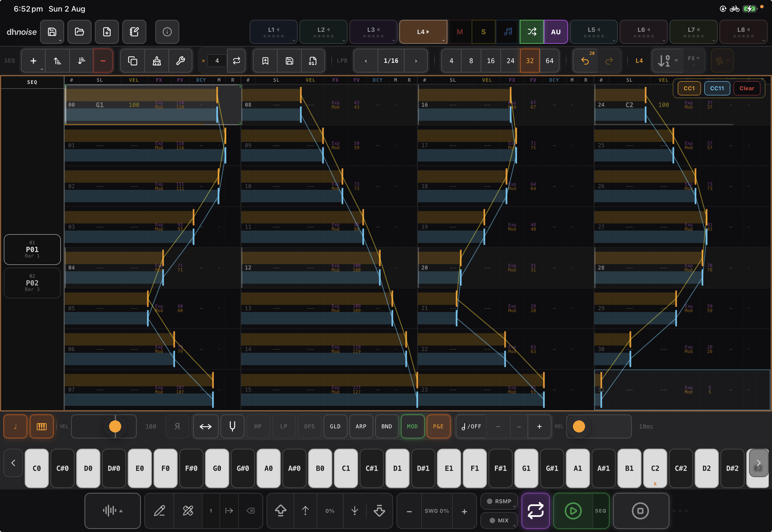
Task: Enable the GLD glide button
Action: 335,426
